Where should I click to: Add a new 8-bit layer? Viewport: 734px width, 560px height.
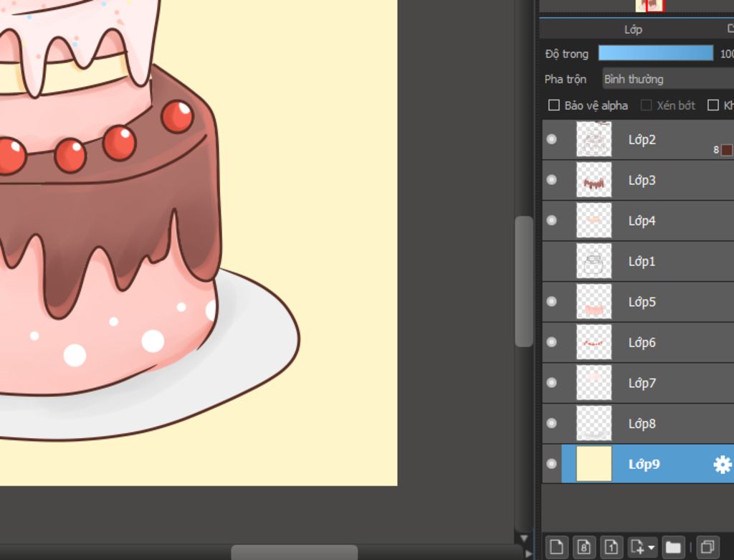[583, 546]
